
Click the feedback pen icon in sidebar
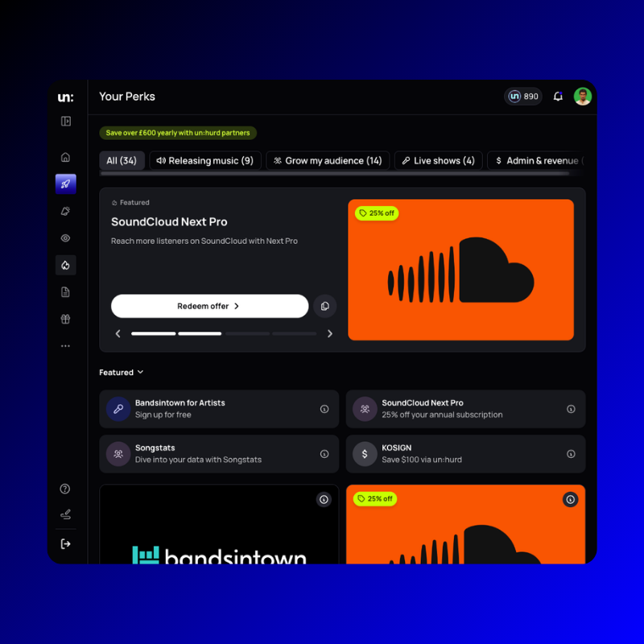[66, 514]
